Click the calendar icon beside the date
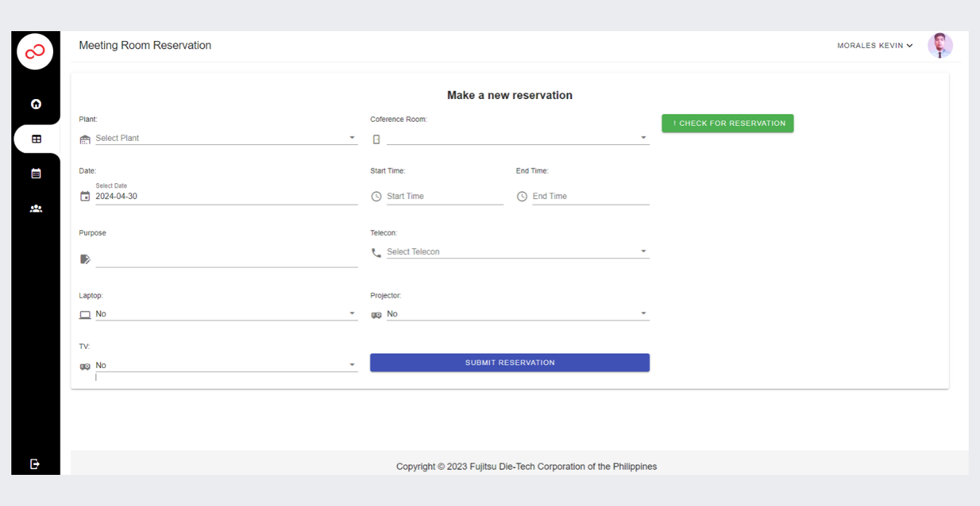The height and width of the screenshot is (506, 980). pos(85,196)
